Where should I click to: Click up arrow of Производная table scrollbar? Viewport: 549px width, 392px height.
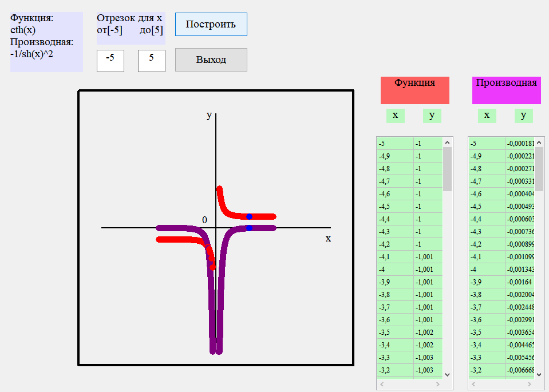539,142
